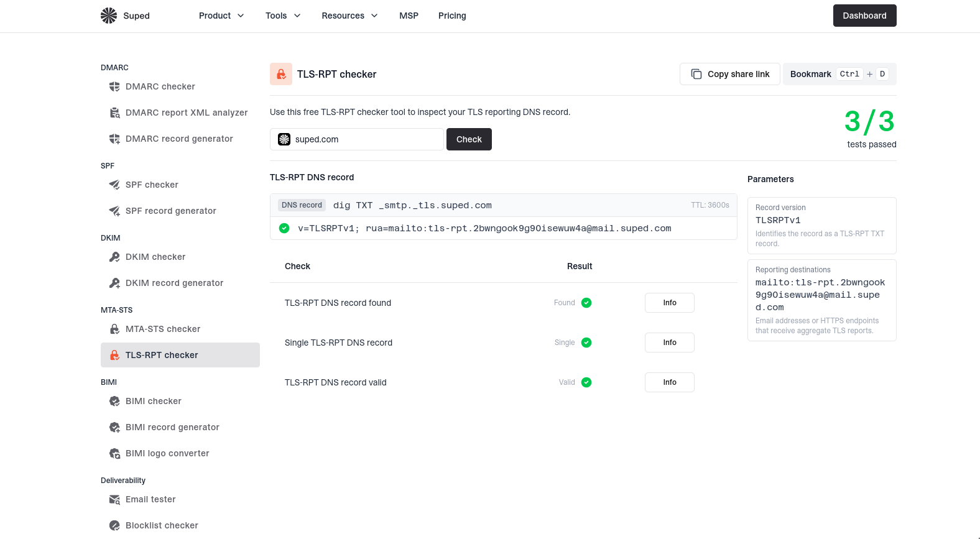Open DMARC report XML analyzer icon
Image resolution: width=980 pixels, height=539 pixels.
coord(114,113)
